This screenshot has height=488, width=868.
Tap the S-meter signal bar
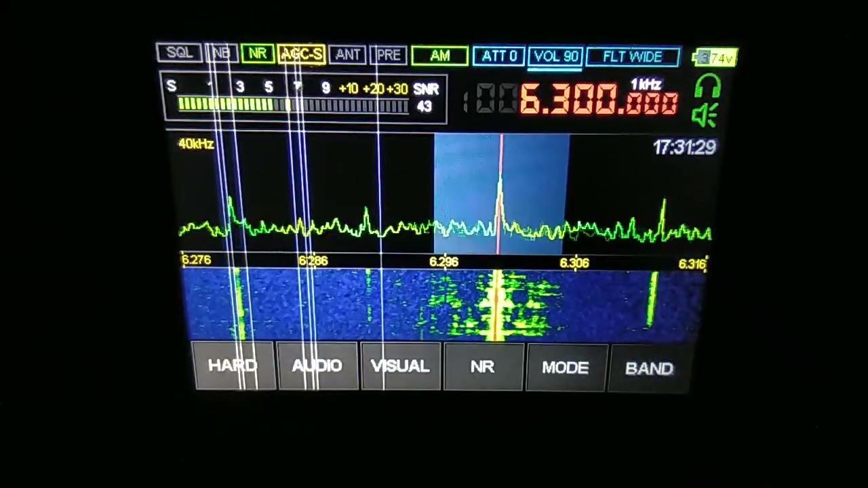[293, 104]
